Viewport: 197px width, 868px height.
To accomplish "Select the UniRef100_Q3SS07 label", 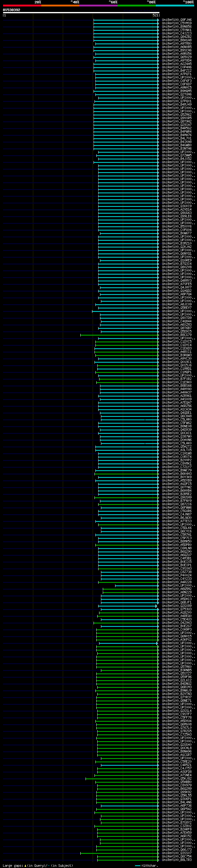I will pos(176,853).
